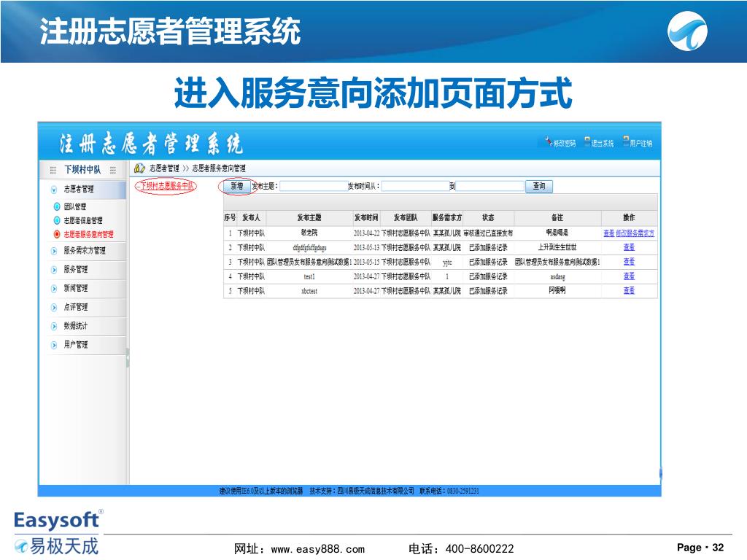Click the 查询 search button
Image resolution: width=747 pixels, height=560 pixels.
[x=539, y=187]
